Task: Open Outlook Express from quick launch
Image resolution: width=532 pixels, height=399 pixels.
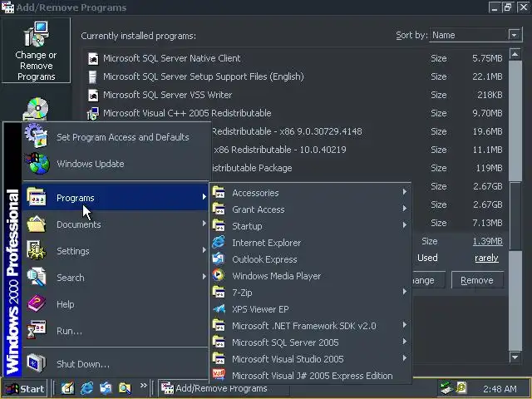Action: (x=106, y=388)
